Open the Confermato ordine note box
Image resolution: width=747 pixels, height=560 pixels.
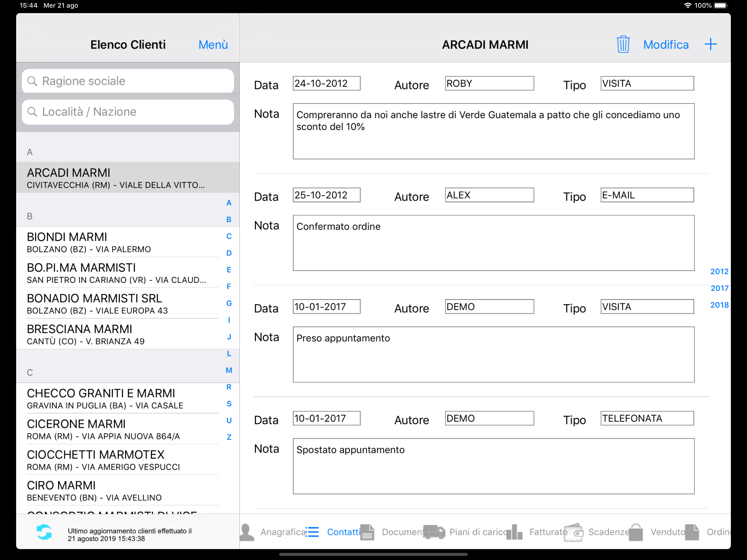click(493, 243)
